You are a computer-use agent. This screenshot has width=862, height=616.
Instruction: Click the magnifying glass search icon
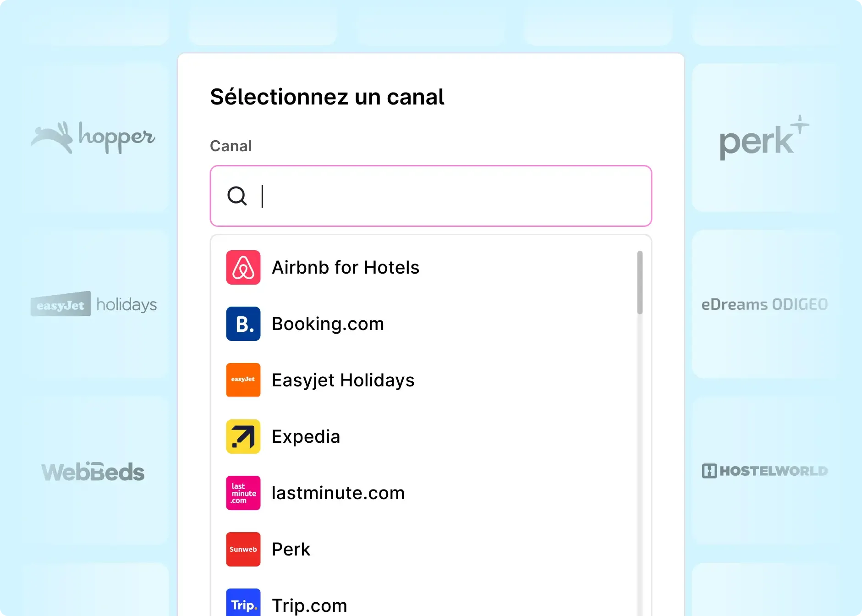tap(237, 196)
